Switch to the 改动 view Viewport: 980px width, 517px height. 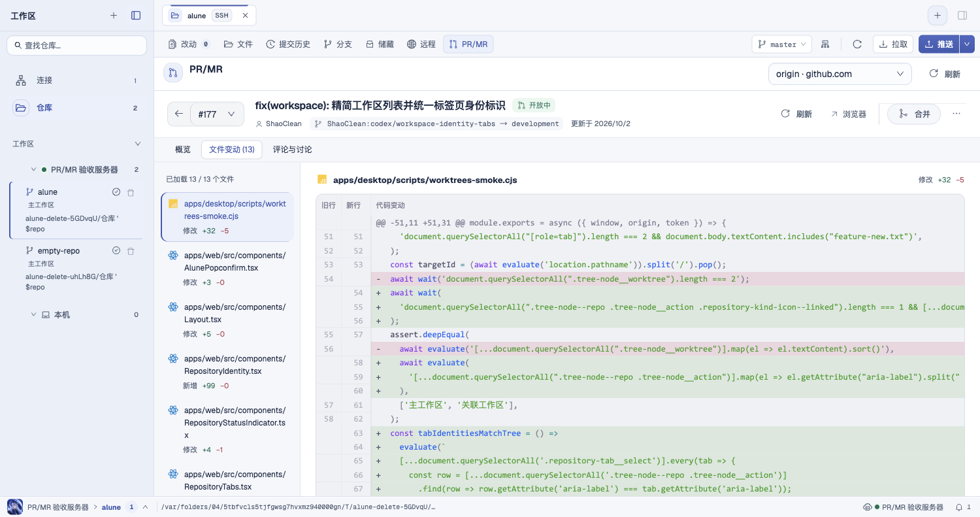click(x=189, y=44)
